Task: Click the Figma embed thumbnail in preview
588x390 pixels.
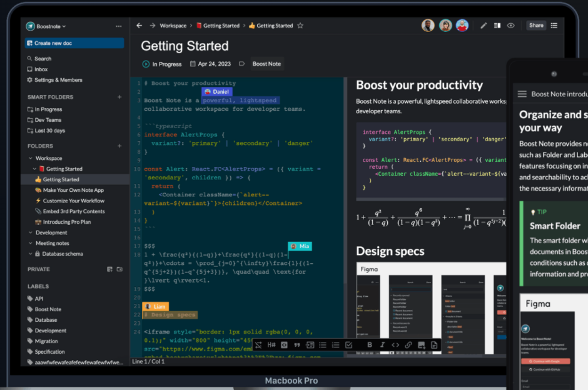Action: pyautogui.click(x=431, y=308)
